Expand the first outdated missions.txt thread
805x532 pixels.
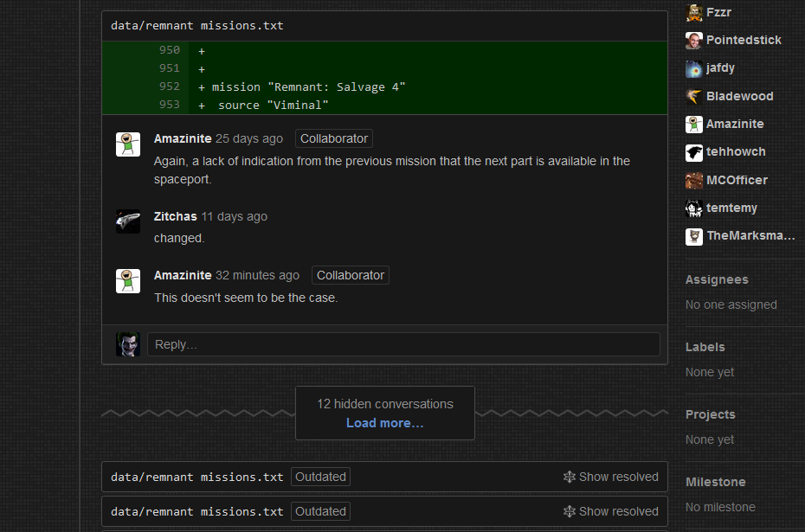195,477
